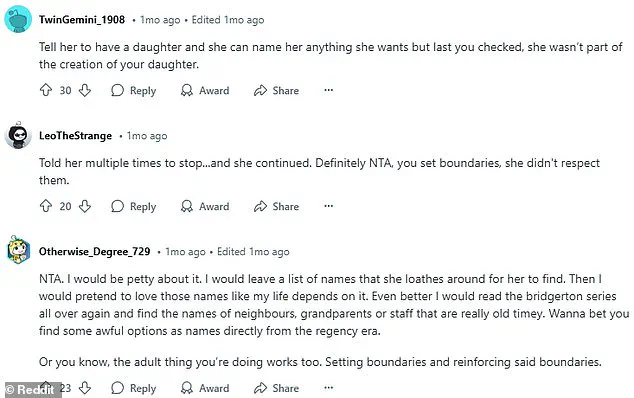Give an Award to Otherwise_Degree_729's comment
The height and width of the screenshot is (398, 634).
coord(205,388)
